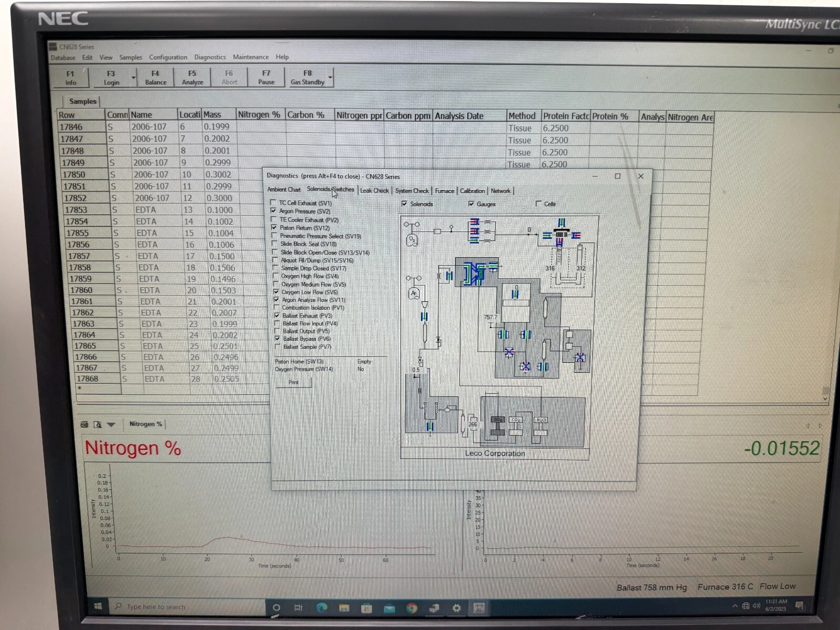The width and height of the screenshot is (840, 630).
Task: Click the Print button in Diagnostics
Action: point(293,382)
